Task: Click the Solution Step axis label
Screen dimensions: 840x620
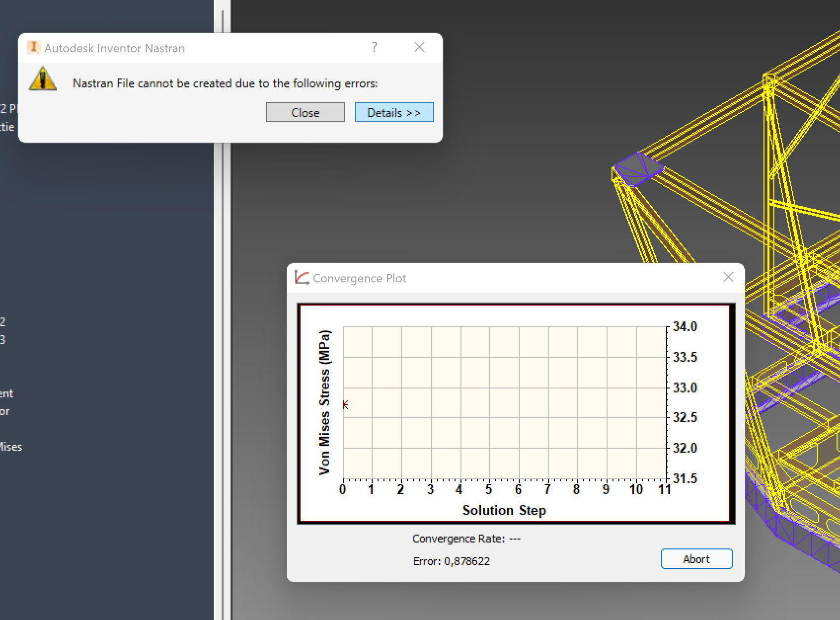Action: pyautogui.click(x=504, y=510)
